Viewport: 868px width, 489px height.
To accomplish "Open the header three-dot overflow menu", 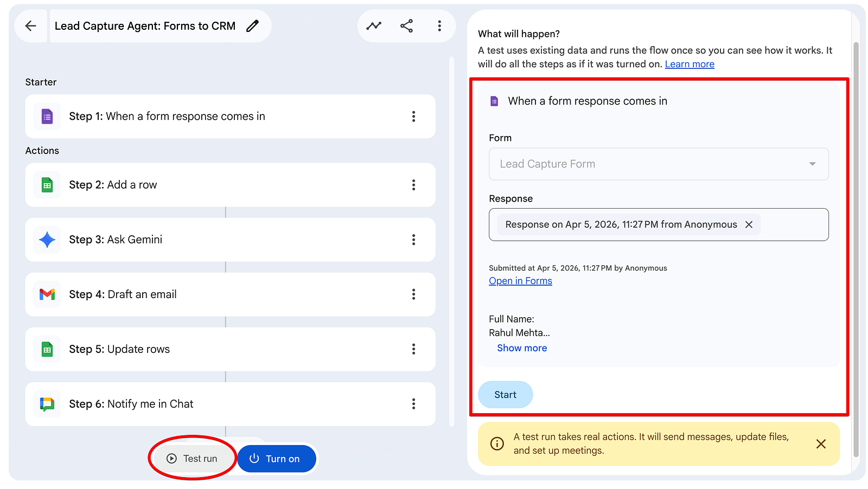I will point(439,26).
